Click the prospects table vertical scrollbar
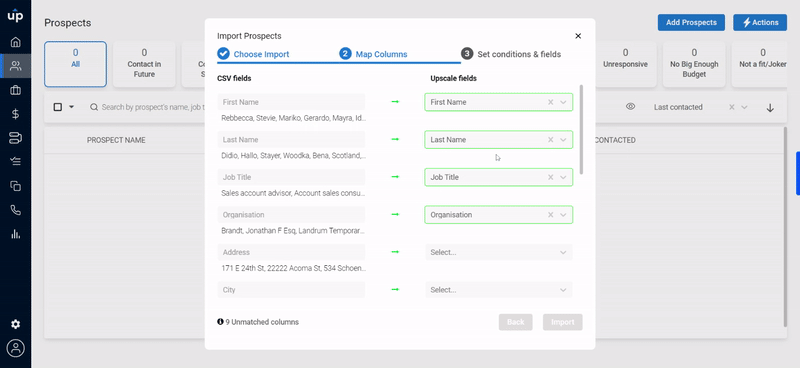The image size is (800, 368). tap(785, 227)
